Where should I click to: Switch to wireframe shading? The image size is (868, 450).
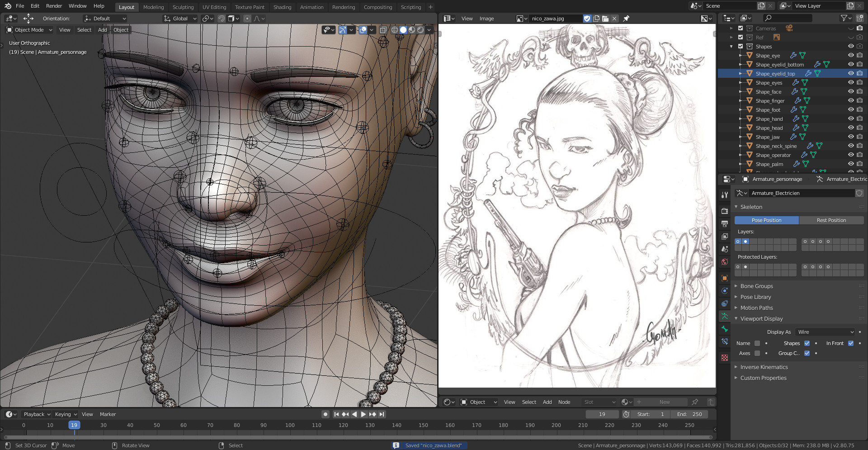click(x=395, y=30)
